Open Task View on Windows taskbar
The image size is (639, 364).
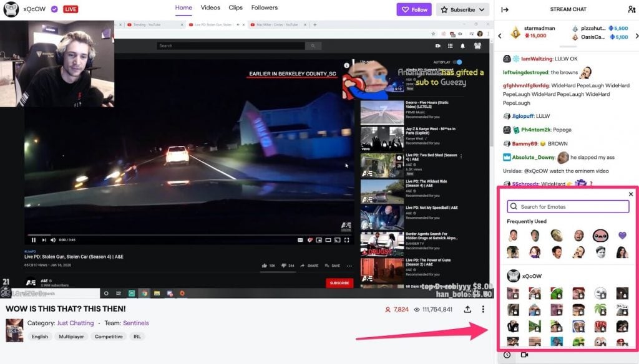[x=119, y=293]
